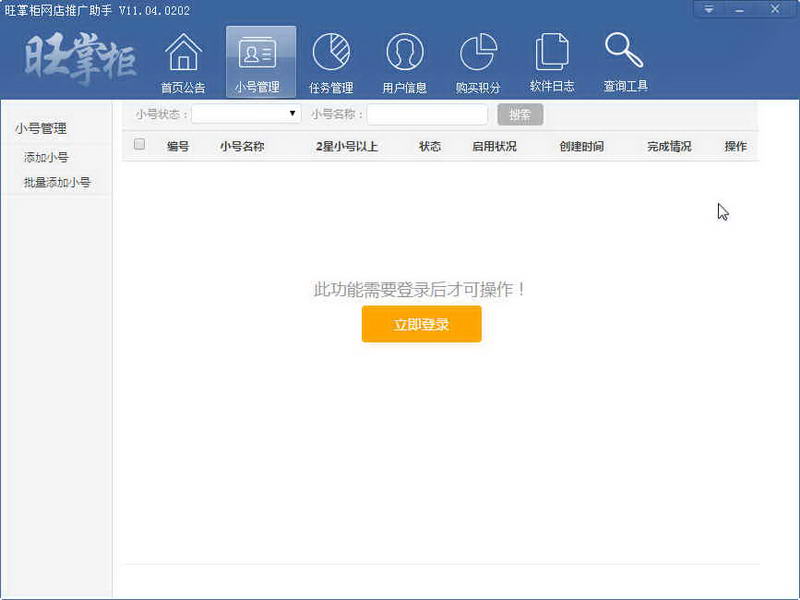Click the 完成情况 column header

tap(669, 146)
